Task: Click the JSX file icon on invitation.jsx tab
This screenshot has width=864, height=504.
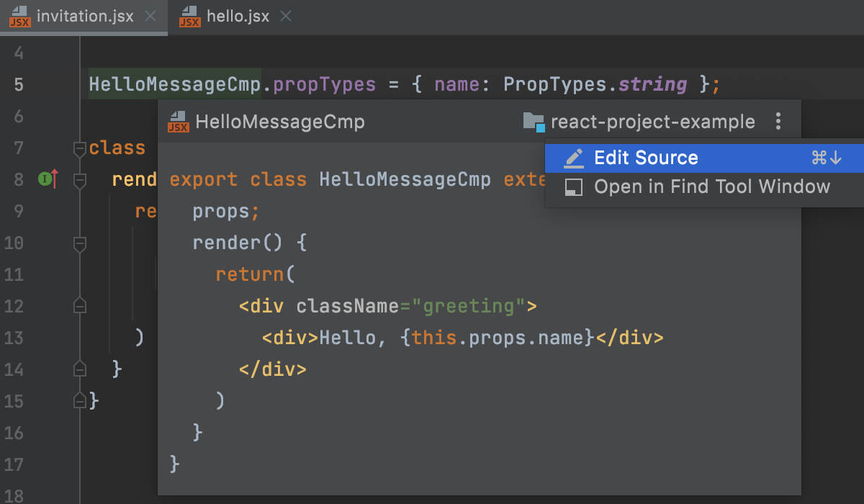Action: 19,16
